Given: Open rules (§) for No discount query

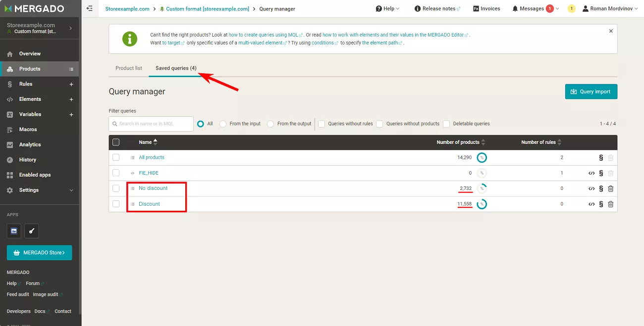Looking at the screenshot, I should click(601, 188).
